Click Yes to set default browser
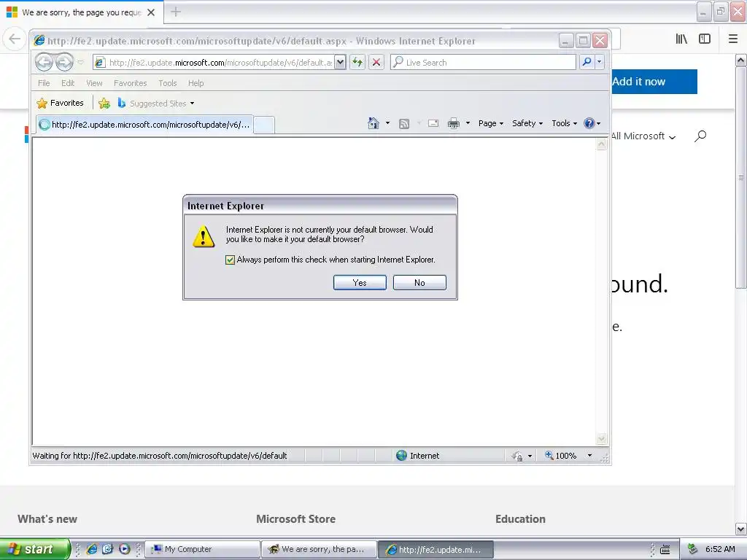The image size is (747, 560). [x=360, y=282]
